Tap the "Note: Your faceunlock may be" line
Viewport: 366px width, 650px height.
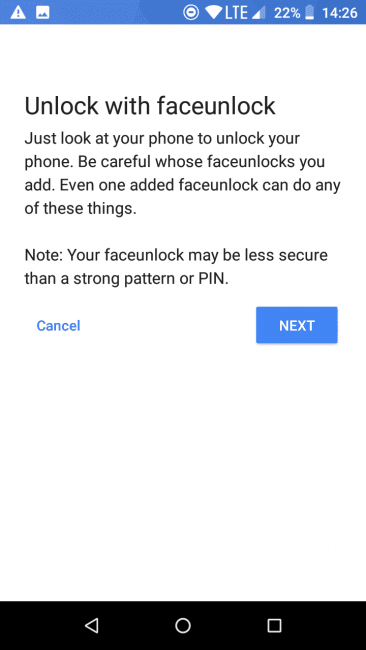tap(176, 255)
